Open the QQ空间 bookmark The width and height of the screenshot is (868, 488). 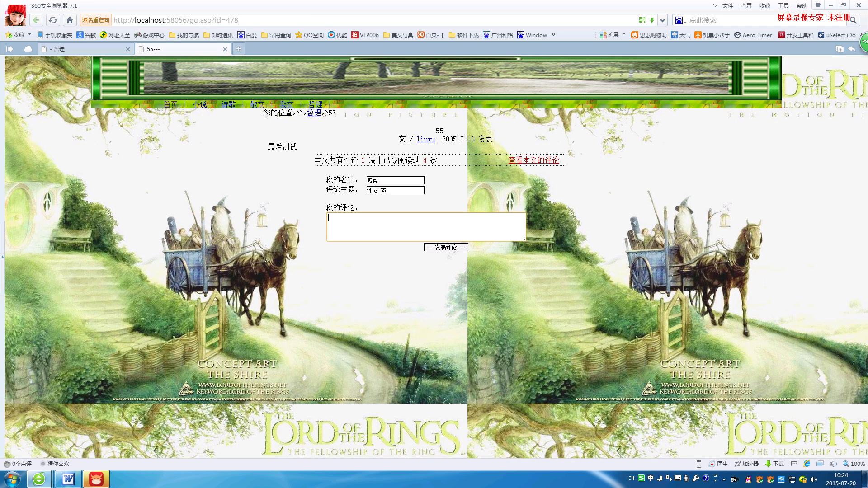coord(310,35)
